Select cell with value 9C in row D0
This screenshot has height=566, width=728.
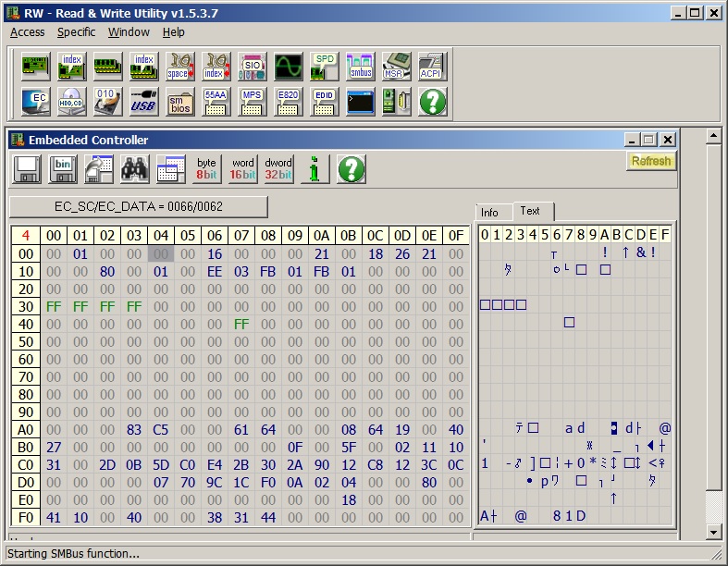coord(215,483)
